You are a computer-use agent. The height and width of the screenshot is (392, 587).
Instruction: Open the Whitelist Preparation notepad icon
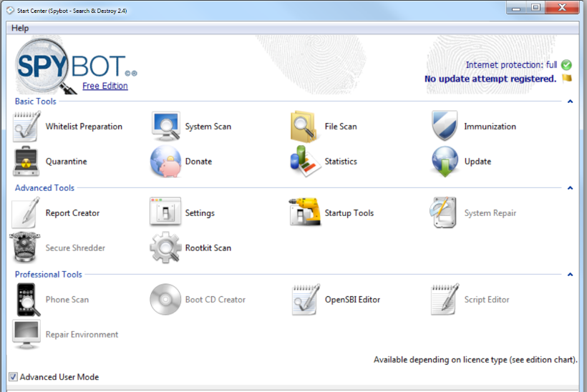tap(26, 127)
